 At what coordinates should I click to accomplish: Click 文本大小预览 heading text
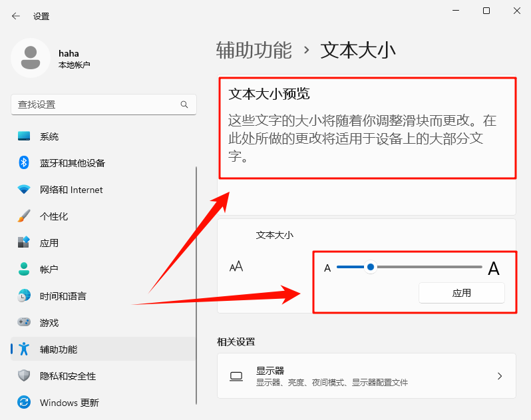(x=269, y=94)
